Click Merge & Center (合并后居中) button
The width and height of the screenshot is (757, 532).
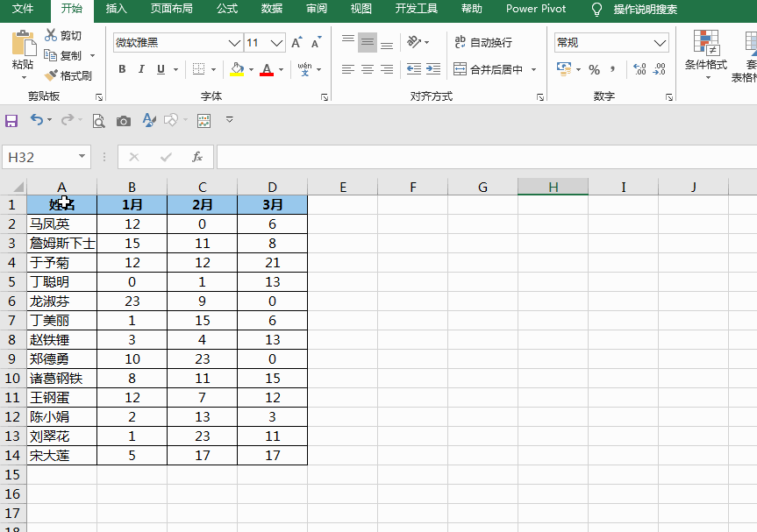[x=488, y=69]
